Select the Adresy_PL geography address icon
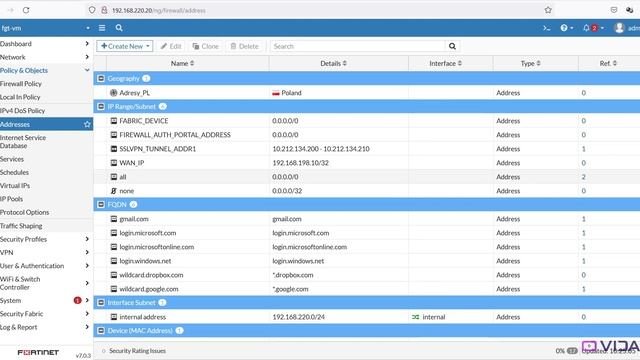The image size is (640, 360). click(x=114, y=93)
